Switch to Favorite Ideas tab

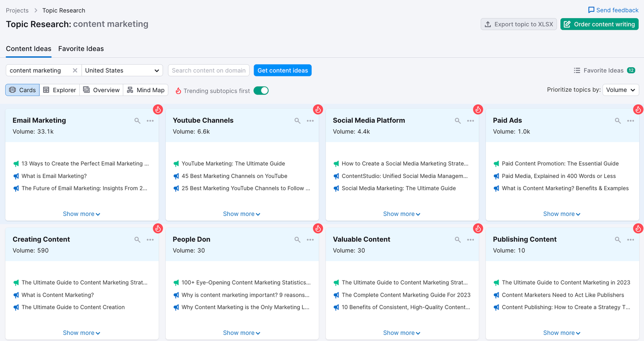pyautogui.click(x=81, y=49)
